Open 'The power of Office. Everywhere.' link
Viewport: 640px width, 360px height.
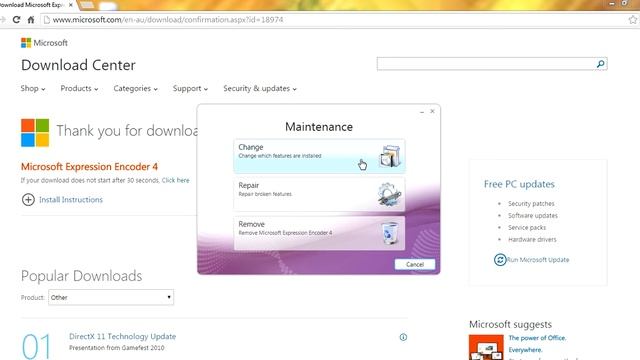click(537, 344)
